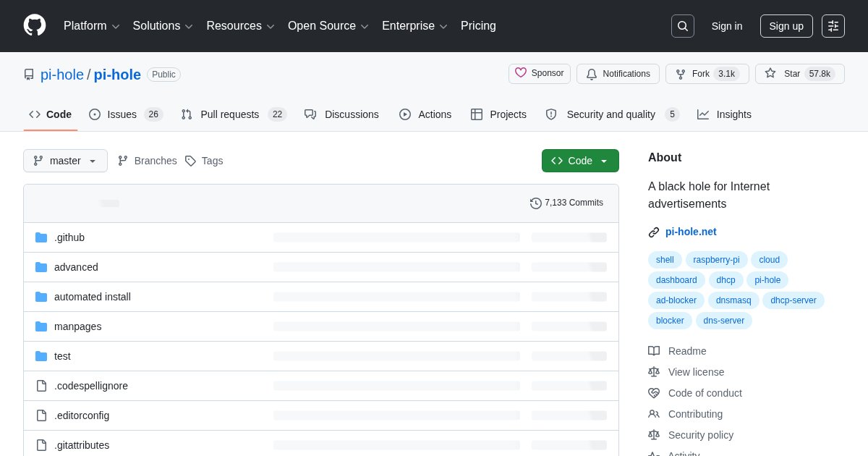Go to the Discussions tab
This screenshot has width=868, height=456.
(x=341, y=114)
